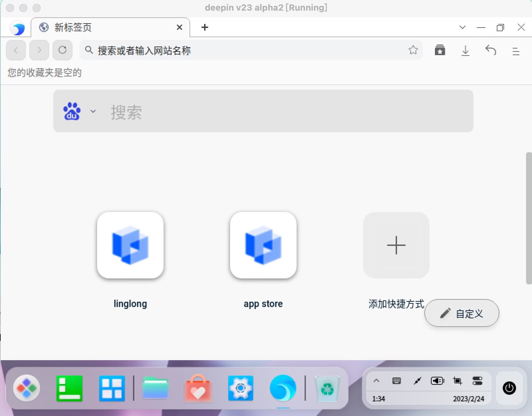The height and width of the screenshot is (416, 532).
Task: Open the quick settings toggles tray icon
Action: click(x=477, y=381)
